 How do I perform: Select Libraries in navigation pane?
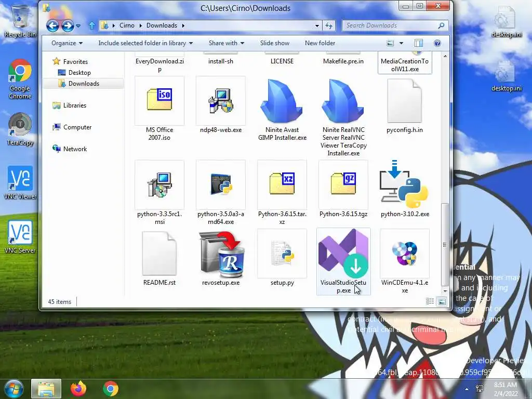click(x=75, y=105)
